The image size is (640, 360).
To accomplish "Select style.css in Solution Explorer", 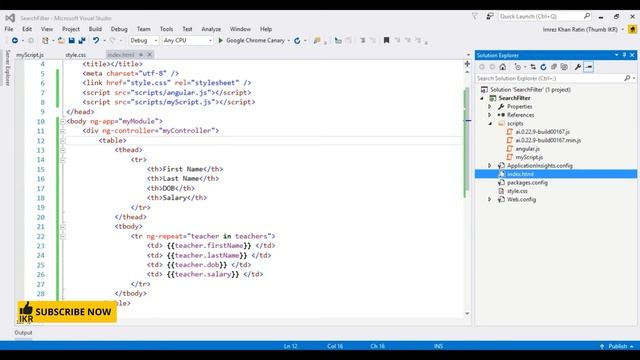I will coord(517,191).
